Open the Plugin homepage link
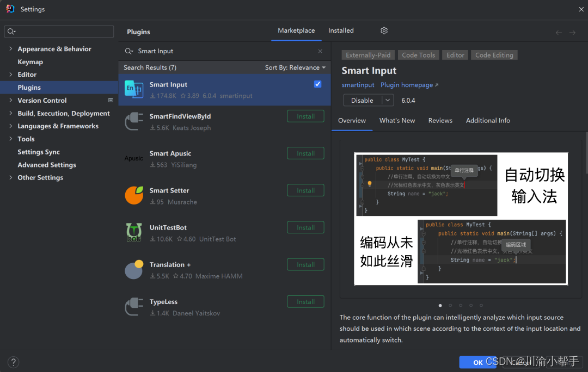The height and width of the screenshot is (372, 588). click(406, 85)
